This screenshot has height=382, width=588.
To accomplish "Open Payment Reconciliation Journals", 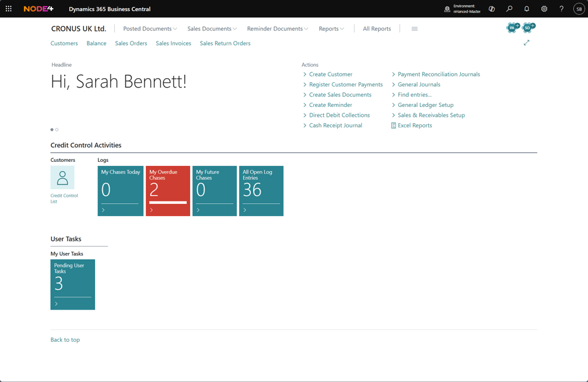I will 439,74.
